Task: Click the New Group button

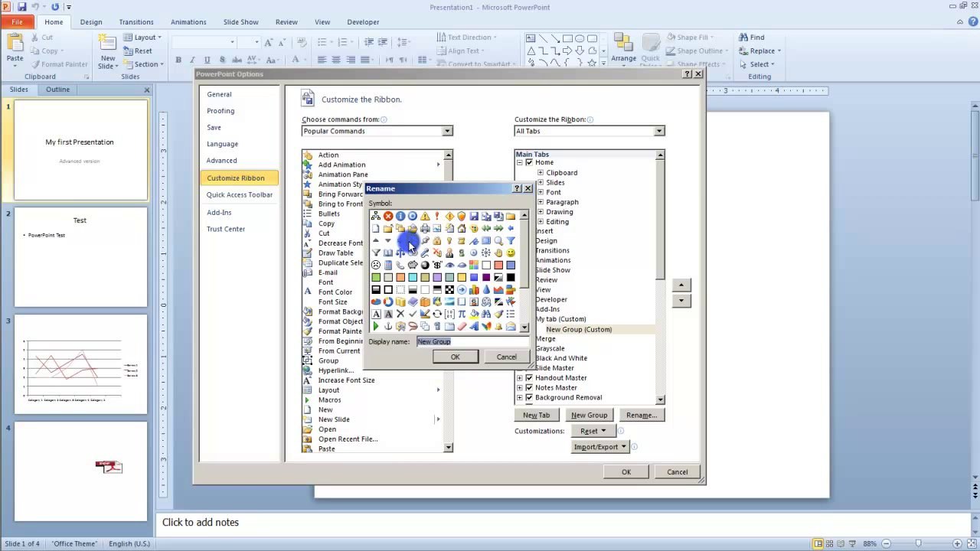Action: click(589, 415)
